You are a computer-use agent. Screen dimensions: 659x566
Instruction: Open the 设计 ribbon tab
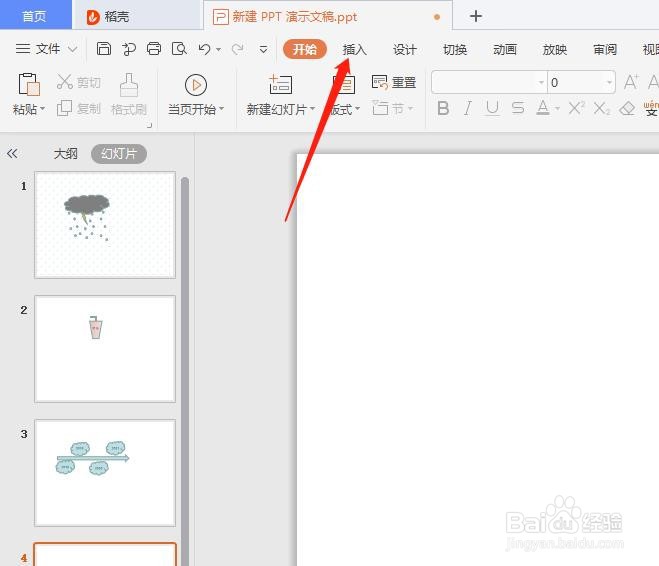404,50
